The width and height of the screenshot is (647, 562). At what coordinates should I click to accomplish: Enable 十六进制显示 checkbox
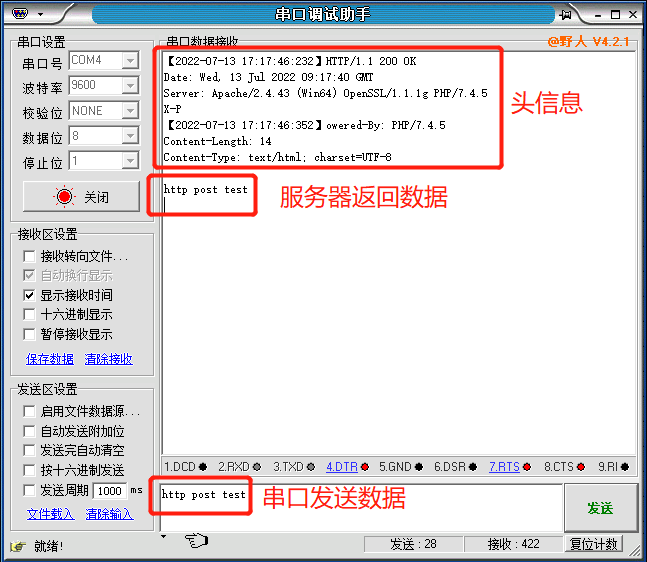[x=29, y=314]
